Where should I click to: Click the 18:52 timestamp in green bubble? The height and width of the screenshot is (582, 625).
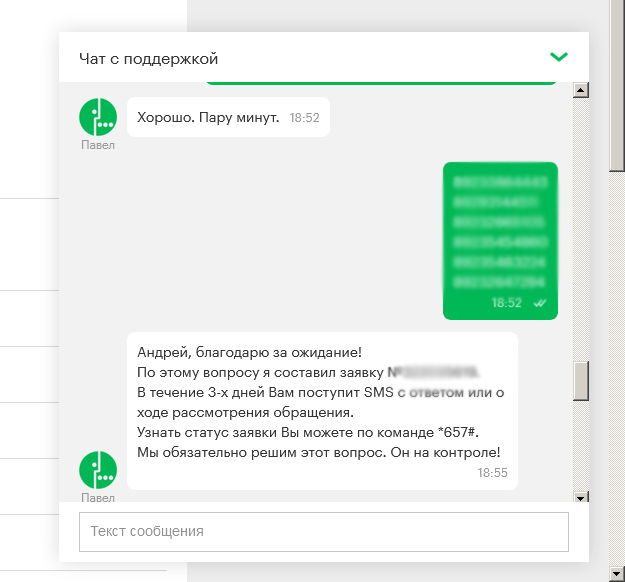(x=506, y=303)
